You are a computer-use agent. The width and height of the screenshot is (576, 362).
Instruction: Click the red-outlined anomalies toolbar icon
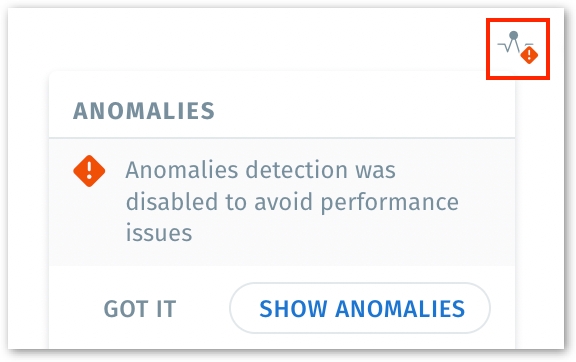point(518,48)
